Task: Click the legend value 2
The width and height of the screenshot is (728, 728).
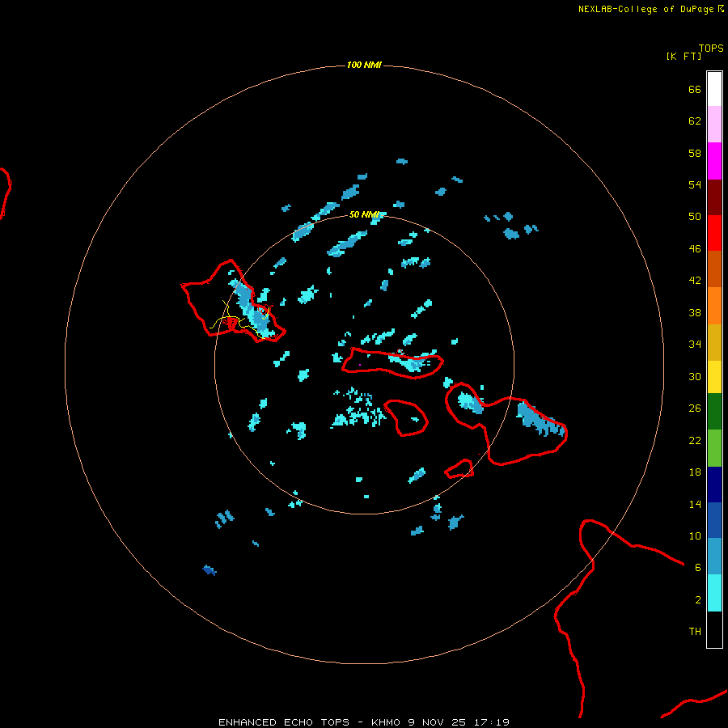Action: (x=698, y=600)
